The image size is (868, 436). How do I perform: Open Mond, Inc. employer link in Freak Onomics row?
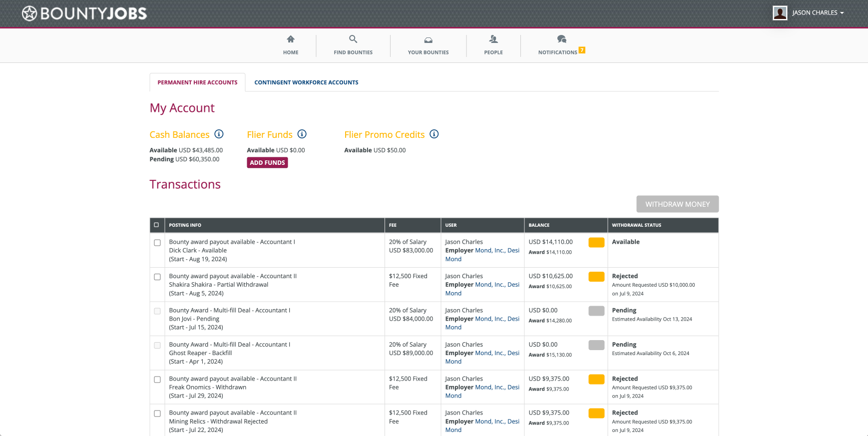(x=490, y=388)
